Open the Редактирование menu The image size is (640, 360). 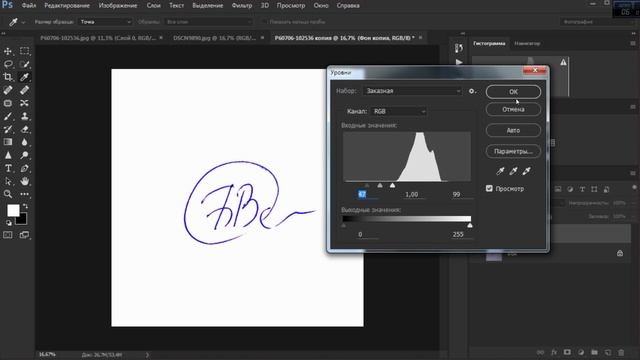pos(67,6)
